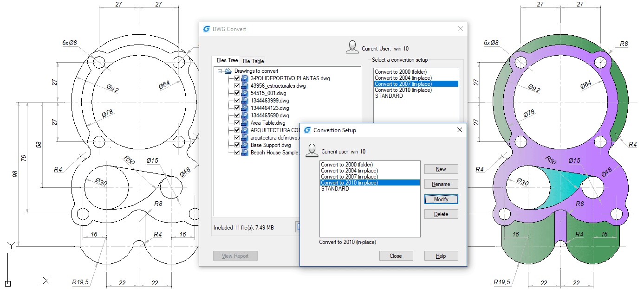Click the Delete button
Screen dimensions: 644x294
(x=441, y=214)
